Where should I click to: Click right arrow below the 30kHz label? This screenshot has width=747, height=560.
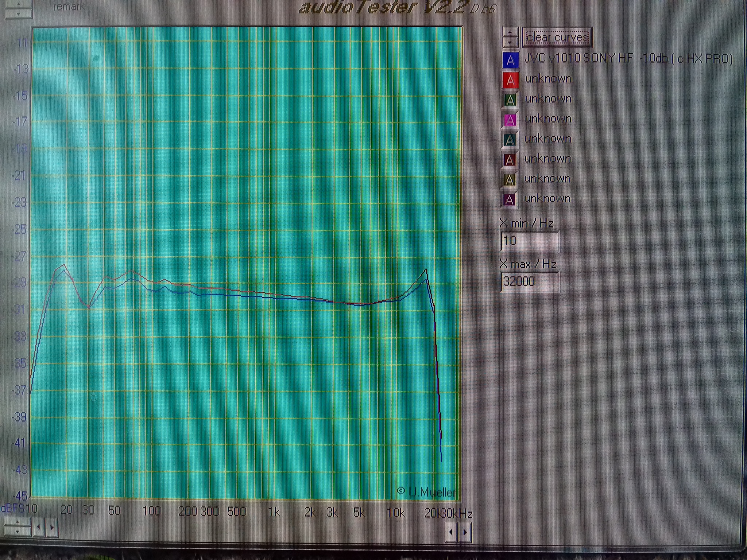tap(465, 532)
